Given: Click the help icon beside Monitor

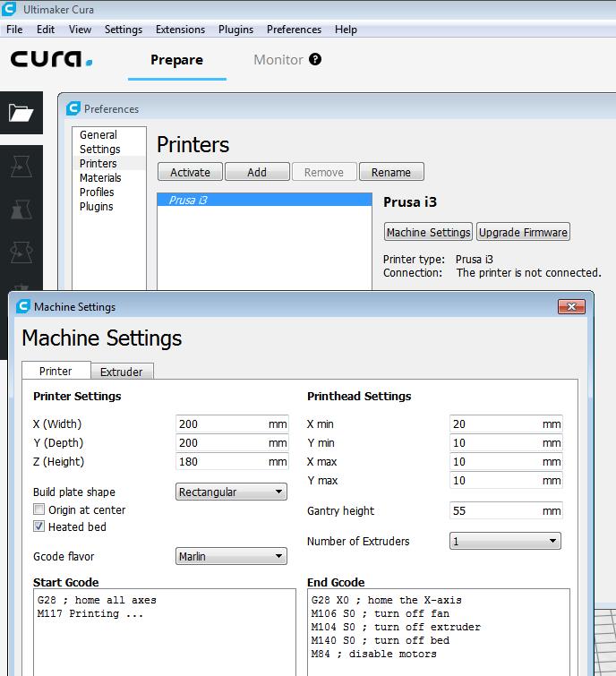Looking at the screenshot, I should click(x=314, y=60).
